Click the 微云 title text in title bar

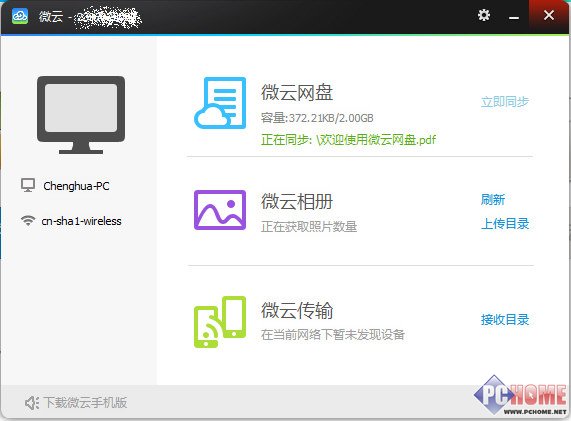tap(51, 16)
